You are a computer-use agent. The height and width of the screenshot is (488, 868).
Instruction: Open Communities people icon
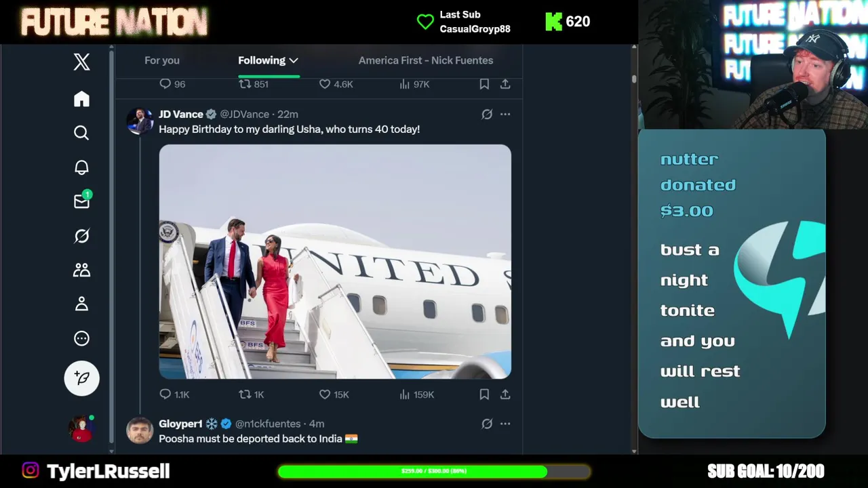click(81, 270)
